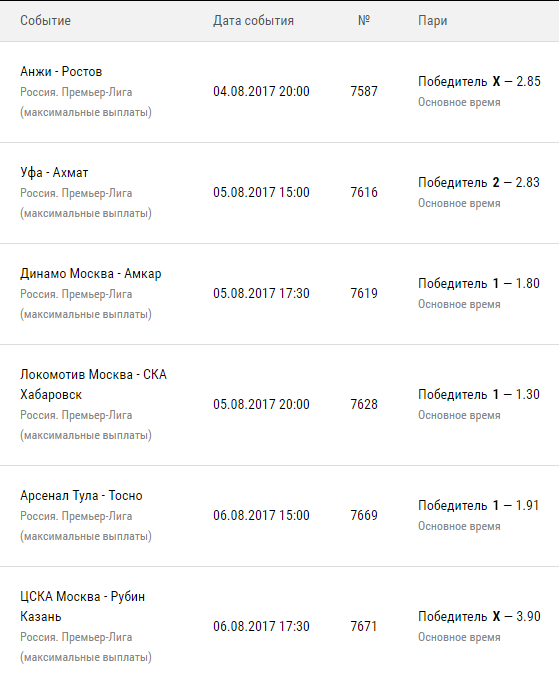Select the Арсенал Тула - Тосно event
Viewport: 559px width, 683px height.
(81, 496)
